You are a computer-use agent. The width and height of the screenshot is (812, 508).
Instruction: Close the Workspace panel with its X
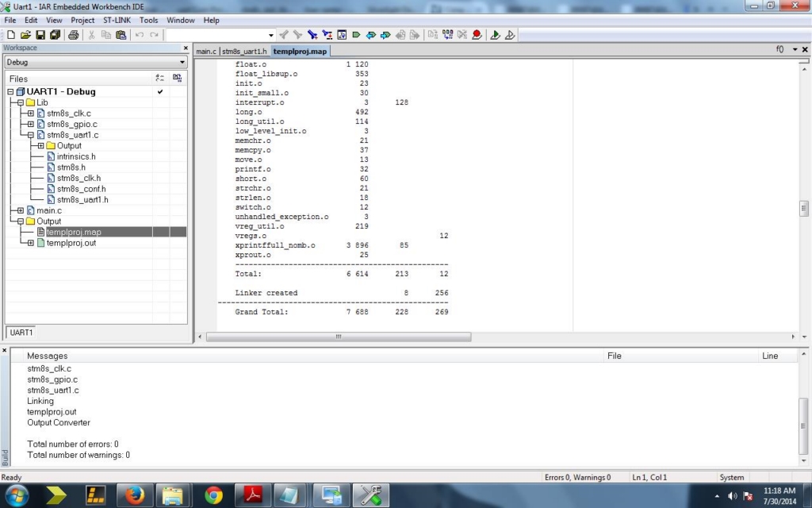pos(186,48)
